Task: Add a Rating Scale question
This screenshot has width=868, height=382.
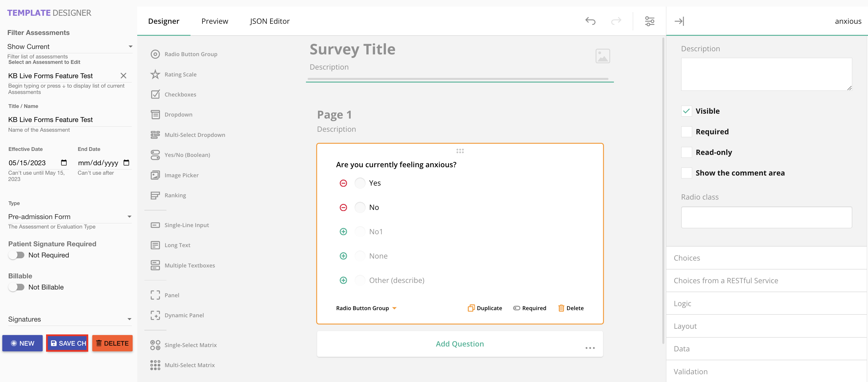Action: 180,74
